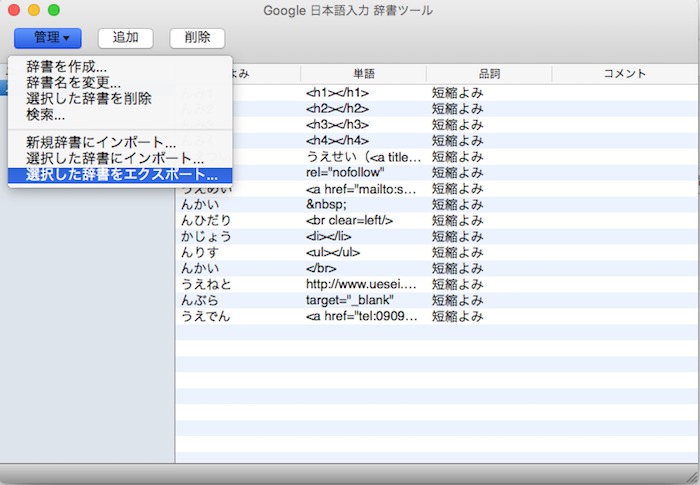Click 短縮よみ in the http://www.uesei.… row
This screenshot has width=700, height=485.
point(458,285)
